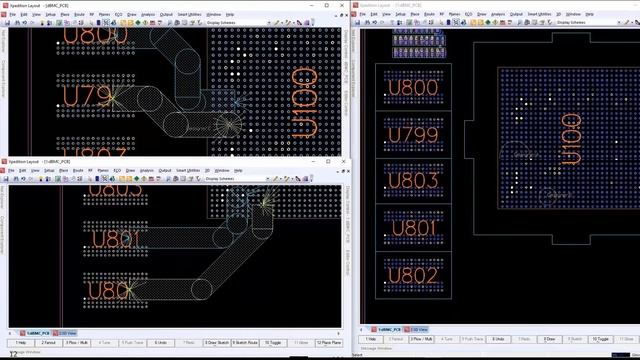Click dark blue chip icon in top-left toolbar
Screen dimensions: 640x360
99,22
